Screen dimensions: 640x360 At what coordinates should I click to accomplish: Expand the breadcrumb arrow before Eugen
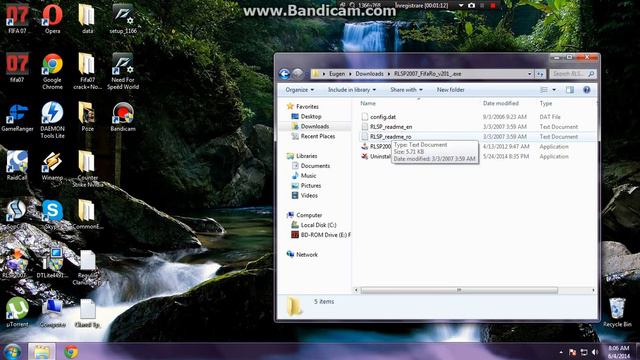[x=324, y=74]
